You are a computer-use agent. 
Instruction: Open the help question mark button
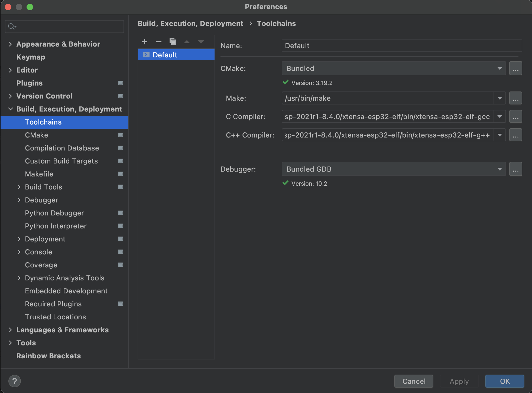pos(15,381)
